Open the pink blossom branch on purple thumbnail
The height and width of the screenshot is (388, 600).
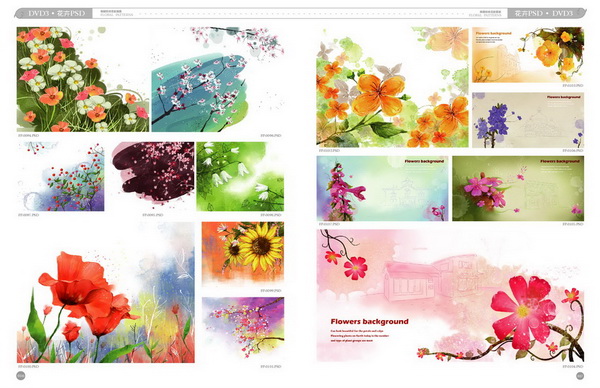coord(243,330)
